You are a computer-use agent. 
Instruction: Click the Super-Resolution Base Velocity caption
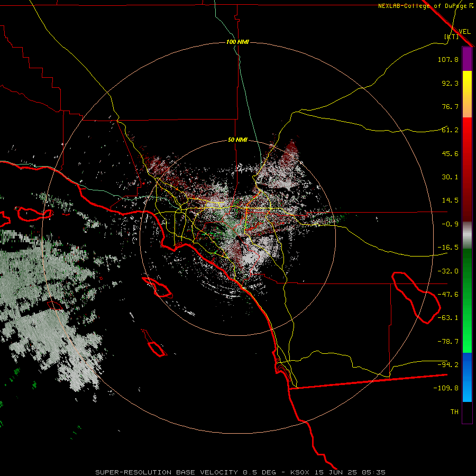tap(241, 472)
